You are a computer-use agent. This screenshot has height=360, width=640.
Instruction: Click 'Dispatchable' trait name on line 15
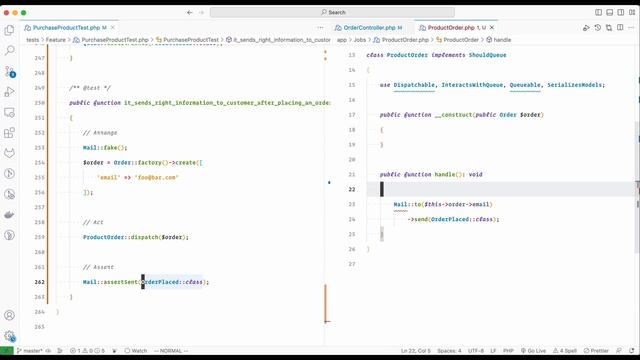click(414, 85)
